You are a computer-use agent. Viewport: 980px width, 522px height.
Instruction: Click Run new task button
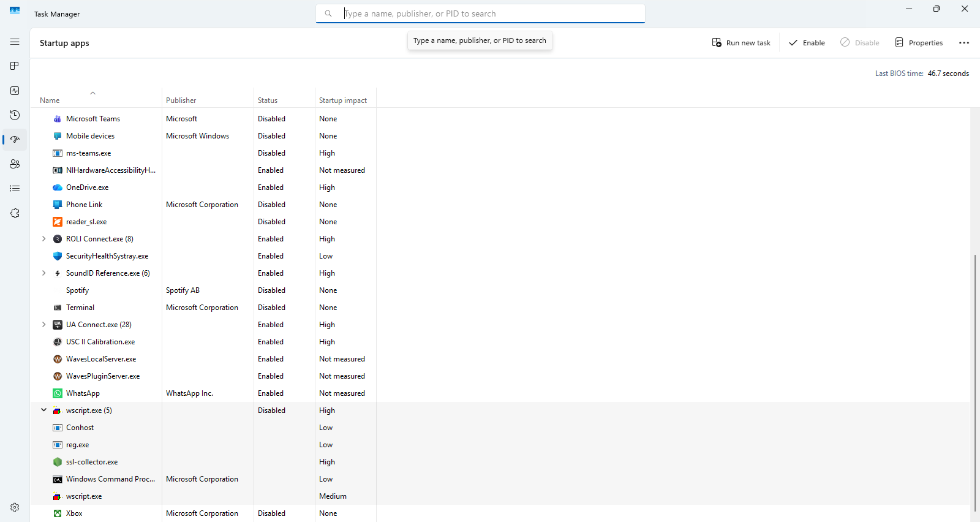coord(741,43)
